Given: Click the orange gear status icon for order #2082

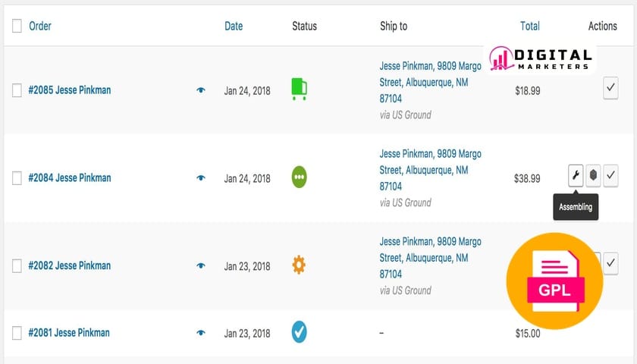Looking at the screenshot, I should (x=299, y=265).
